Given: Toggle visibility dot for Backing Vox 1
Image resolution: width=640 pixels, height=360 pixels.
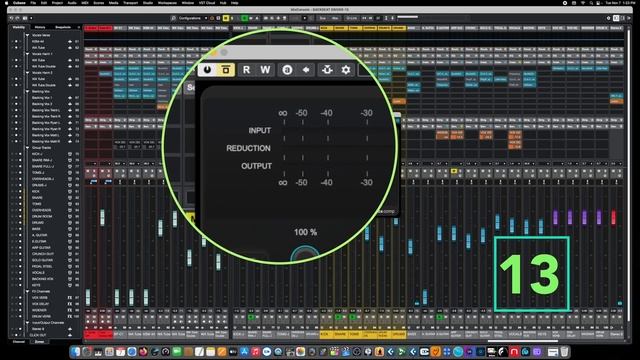Looking at the screenshot, I should tap(16, 98).
